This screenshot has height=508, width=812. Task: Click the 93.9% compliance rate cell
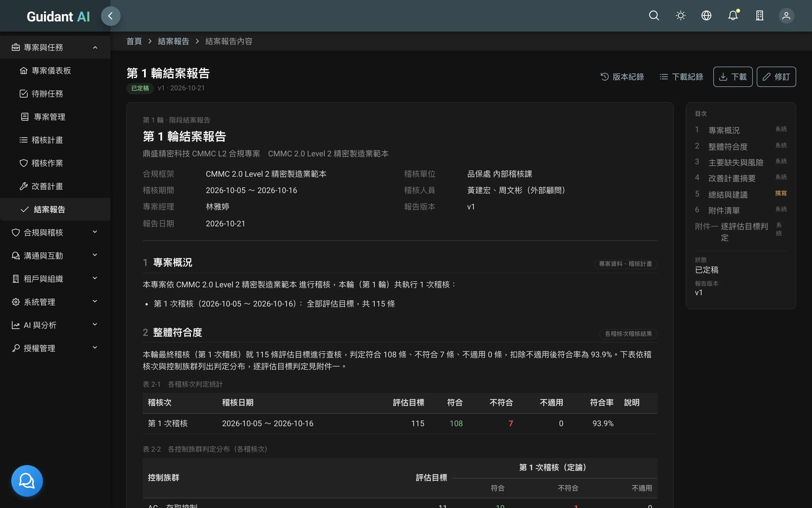click(603, 423)
